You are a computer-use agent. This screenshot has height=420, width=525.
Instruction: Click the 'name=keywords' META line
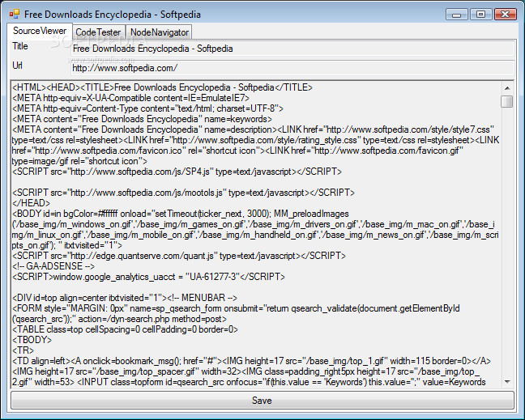[x=143, y=119]
